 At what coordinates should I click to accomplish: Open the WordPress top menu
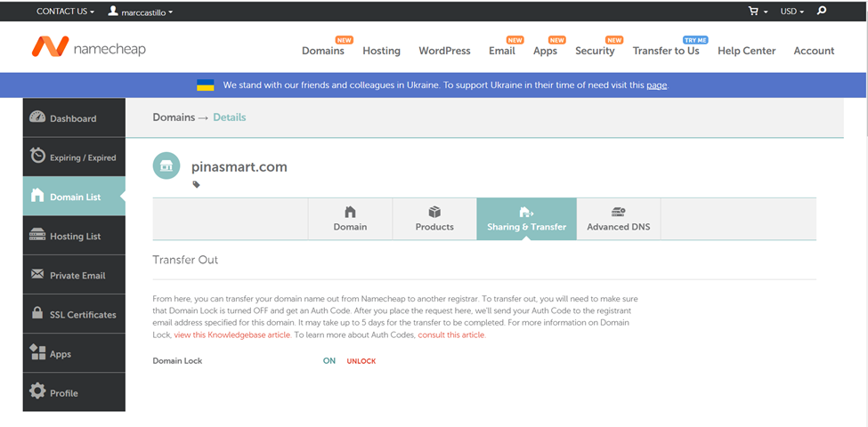pyautogui.click(x=444, y=51)
